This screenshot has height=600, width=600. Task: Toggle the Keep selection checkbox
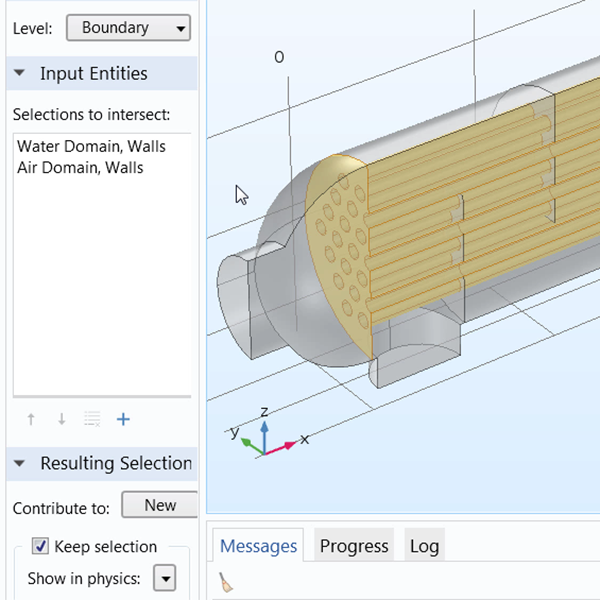(x=41, y=546)
